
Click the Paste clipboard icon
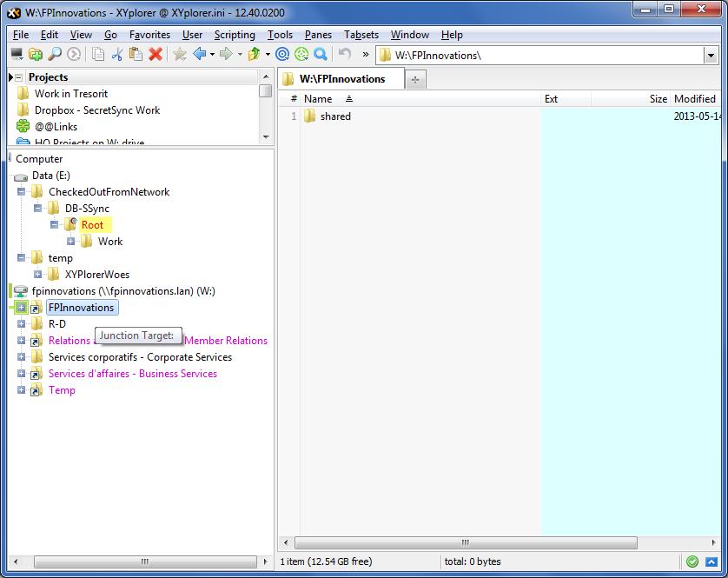pyautogui.click(x=136, y=55)
